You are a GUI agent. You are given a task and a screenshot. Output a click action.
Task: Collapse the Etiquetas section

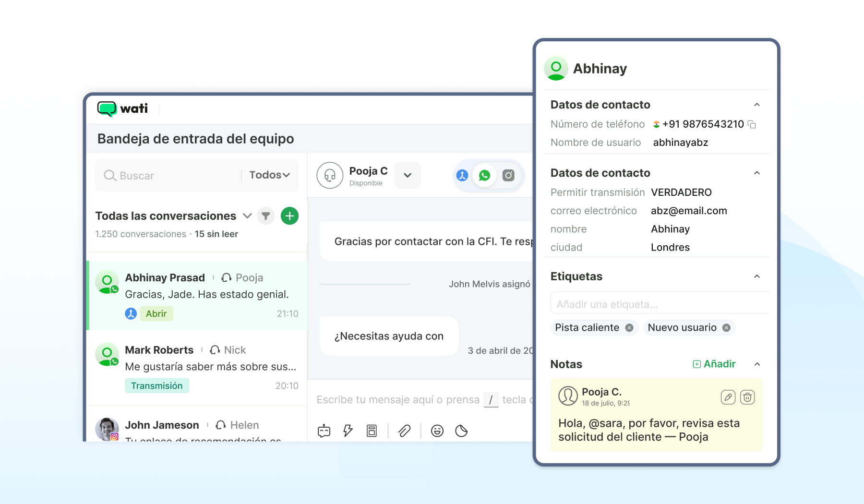(757, 276)
